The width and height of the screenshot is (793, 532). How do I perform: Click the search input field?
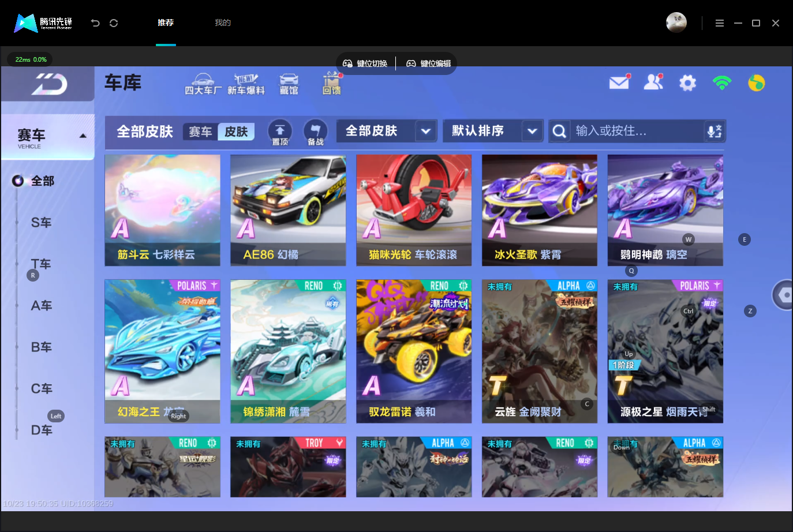coord(637,131)
